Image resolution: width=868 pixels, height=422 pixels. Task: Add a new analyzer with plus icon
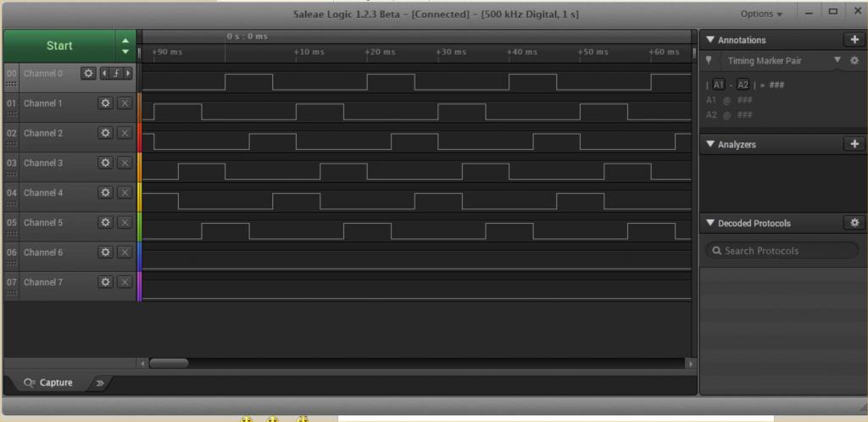point(854,144)
